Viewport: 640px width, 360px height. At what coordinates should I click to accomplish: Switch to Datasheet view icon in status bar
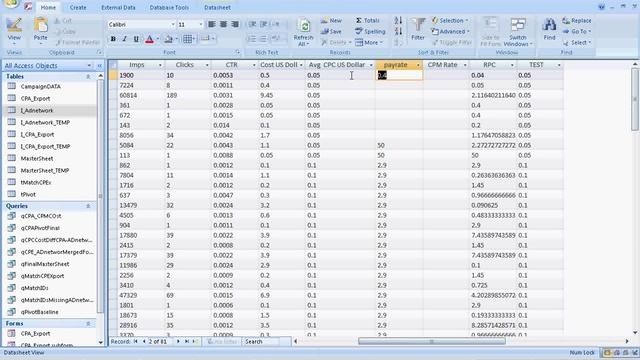[x=607, y=353]
